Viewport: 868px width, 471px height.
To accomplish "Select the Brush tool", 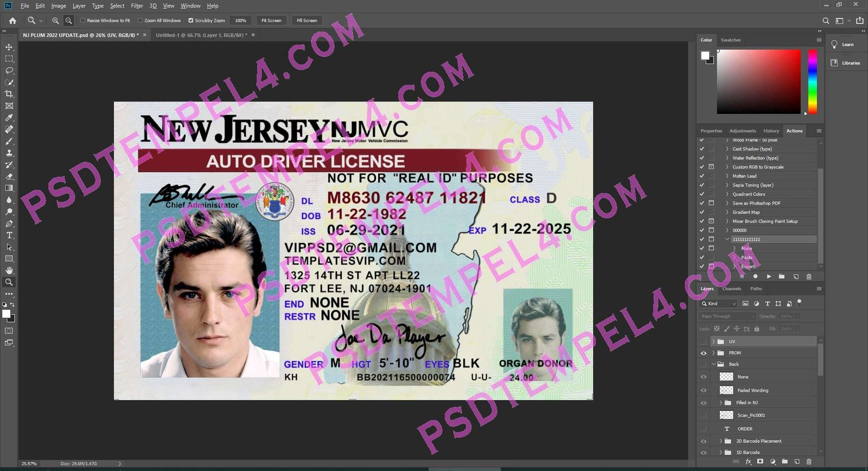I will click(9, 141).
